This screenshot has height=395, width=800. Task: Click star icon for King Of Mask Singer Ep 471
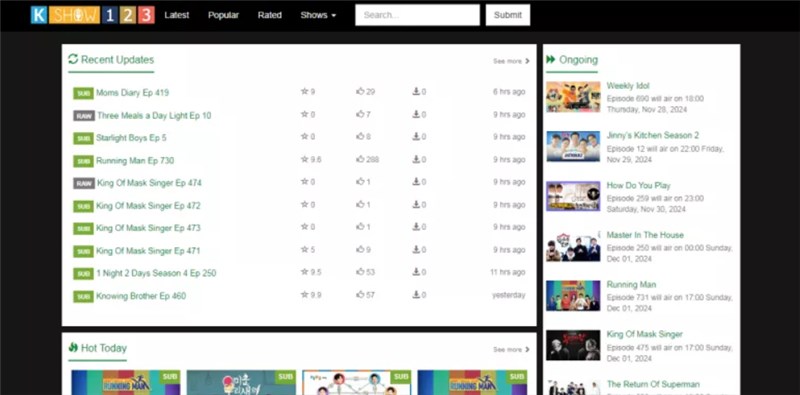point(305,250)
